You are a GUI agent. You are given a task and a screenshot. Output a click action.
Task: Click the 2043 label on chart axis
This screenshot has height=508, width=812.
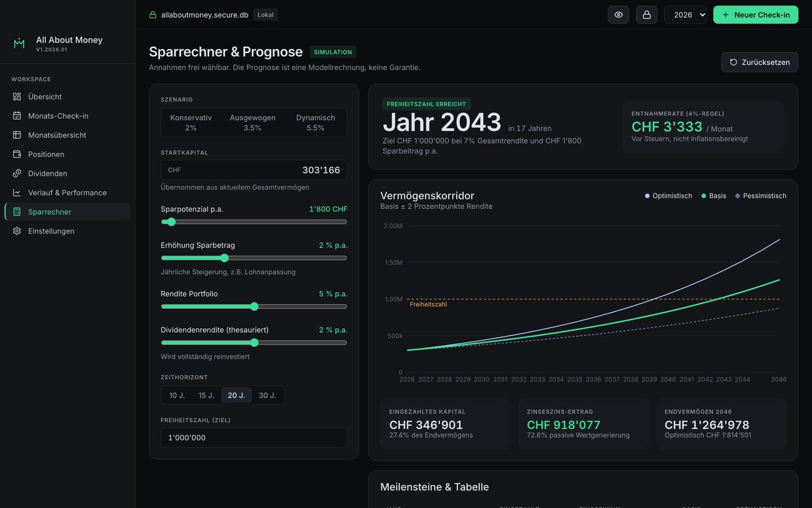[724, 379]
